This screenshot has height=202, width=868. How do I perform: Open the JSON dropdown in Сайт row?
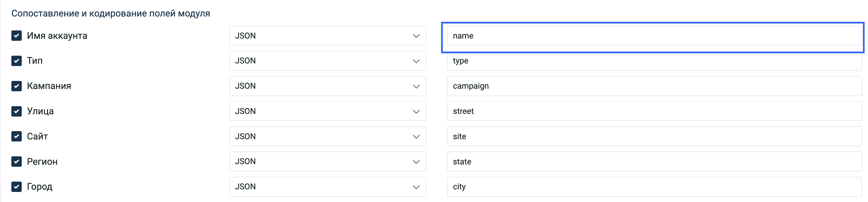(327, 136)
